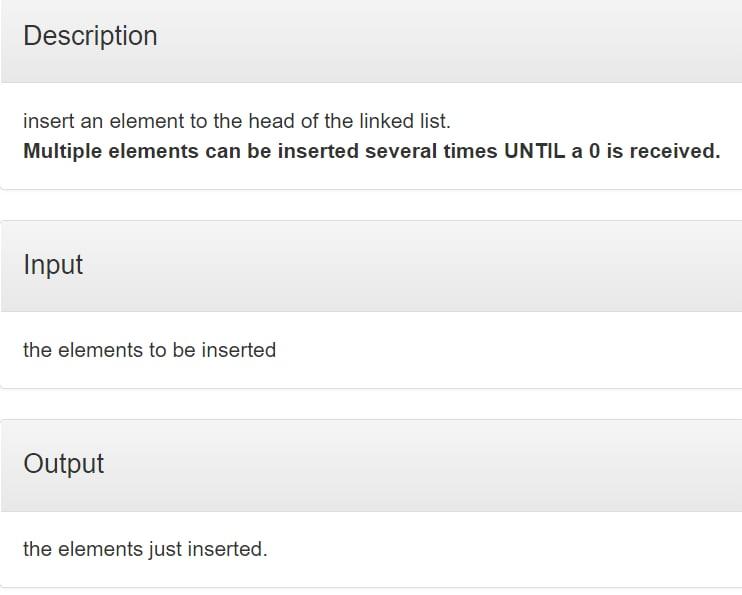Click the Output panel body area
This screenshot has height=595, width=742.
(371, 550)
